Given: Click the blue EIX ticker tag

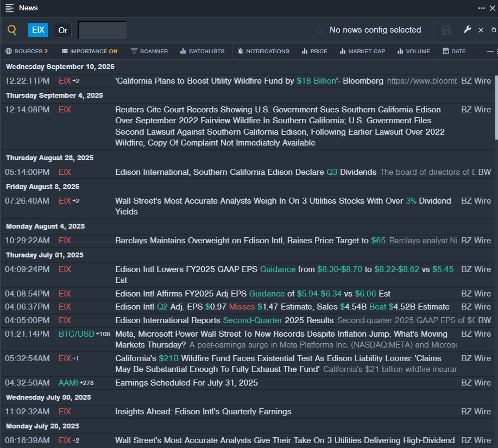Looking at the screenshot, I should click(x=38, y=30).
